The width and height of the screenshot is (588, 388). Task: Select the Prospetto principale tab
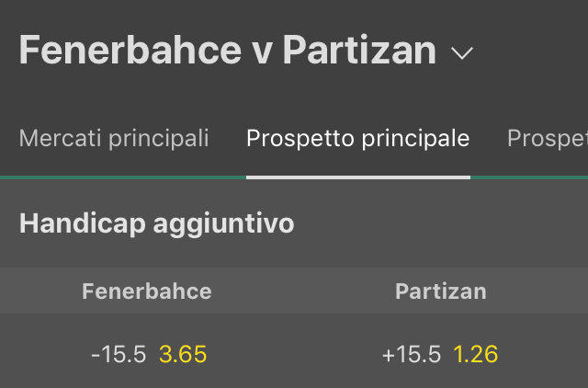tap(357, 139)
